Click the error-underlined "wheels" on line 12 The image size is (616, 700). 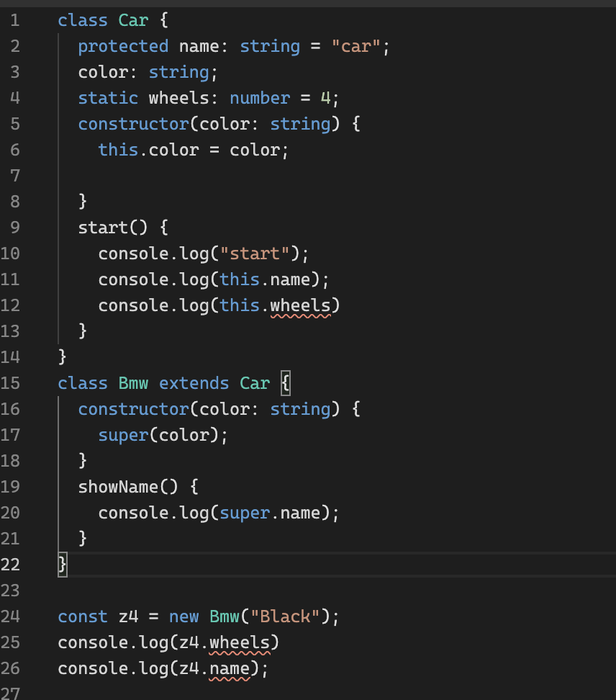(x=300, y=306)
